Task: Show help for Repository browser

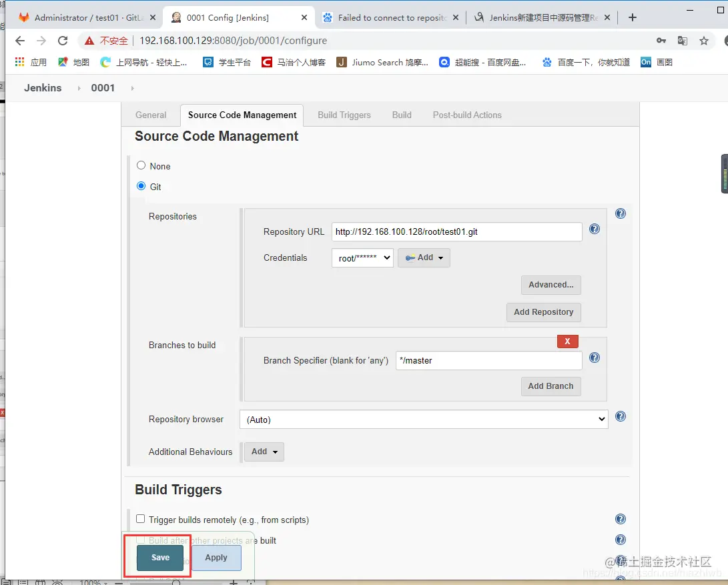Action: point(621,416)
